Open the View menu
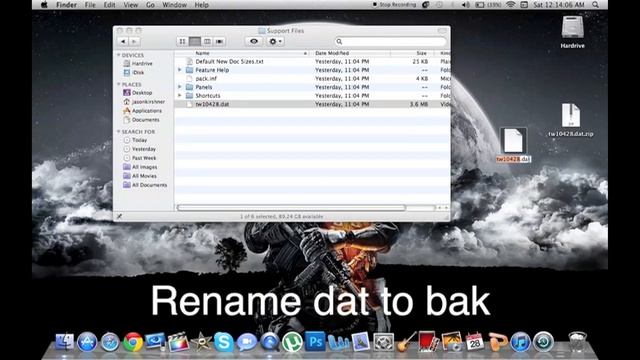This screenshot has width=640, height=360. [131, 5]
